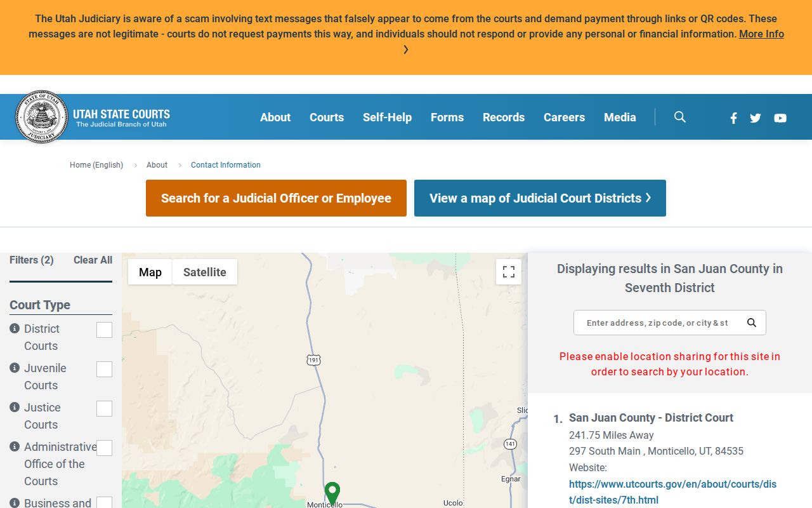Image resolution: width=812 pixels, height=508 pixels.
Task: Switch map to Satellite view
Action: [x=205, y=272]
